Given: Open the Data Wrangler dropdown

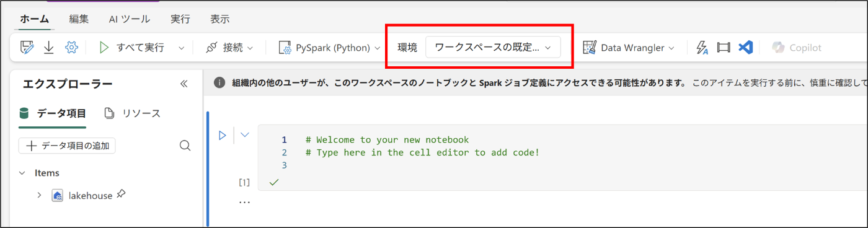Looking at the screenshot, I should click(x=629, y=48).
